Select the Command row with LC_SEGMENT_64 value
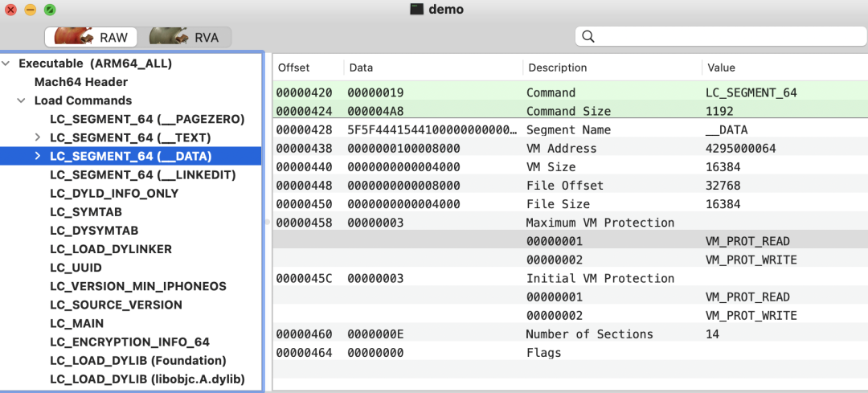 click(x=570, y=93)
